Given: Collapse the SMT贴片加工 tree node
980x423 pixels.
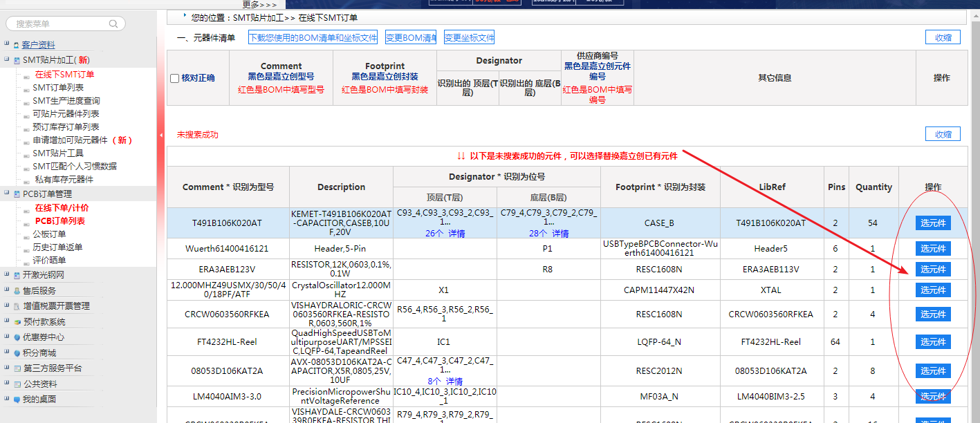Looking at the screenshot, I should (6, 60).
